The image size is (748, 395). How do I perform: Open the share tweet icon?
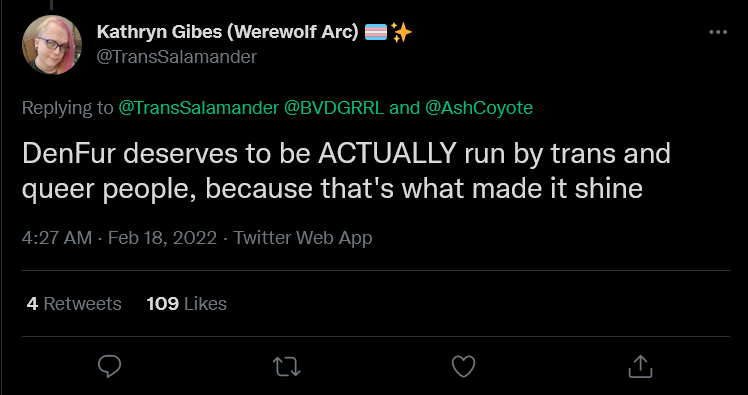[x=640, y=366]
